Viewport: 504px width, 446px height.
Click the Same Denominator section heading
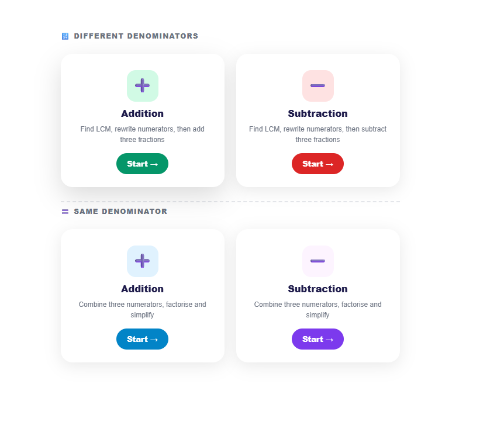(120, 212)
